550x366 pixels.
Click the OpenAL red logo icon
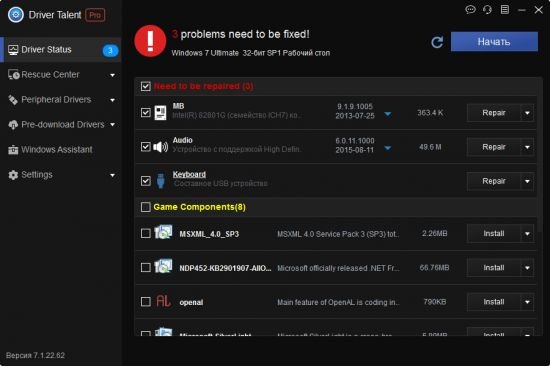pos(163,301)
